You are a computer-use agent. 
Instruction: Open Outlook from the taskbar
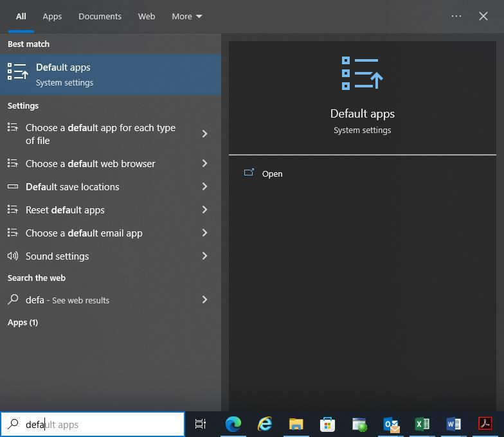(x=391, y=424)
